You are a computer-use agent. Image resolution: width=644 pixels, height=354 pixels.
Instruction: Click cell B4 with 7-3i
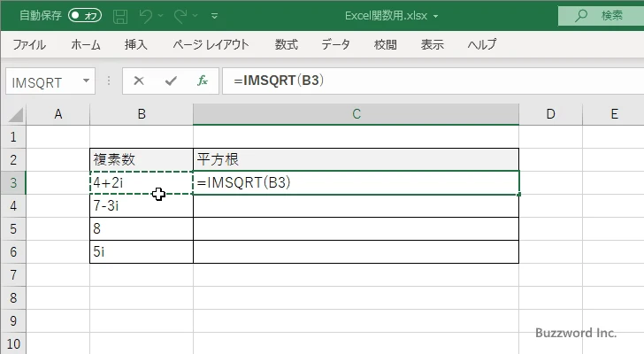click(x=142, y=205)
